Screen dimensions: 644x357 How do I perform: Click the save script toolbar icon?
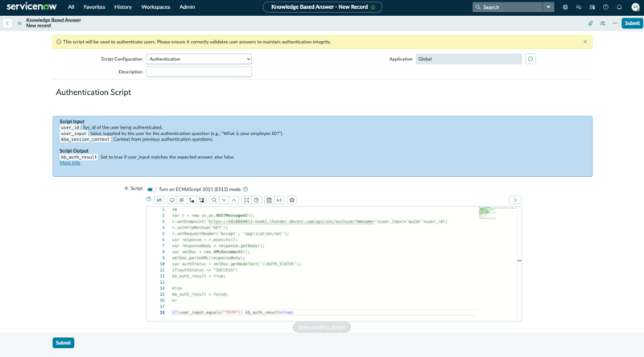point(269,200)
